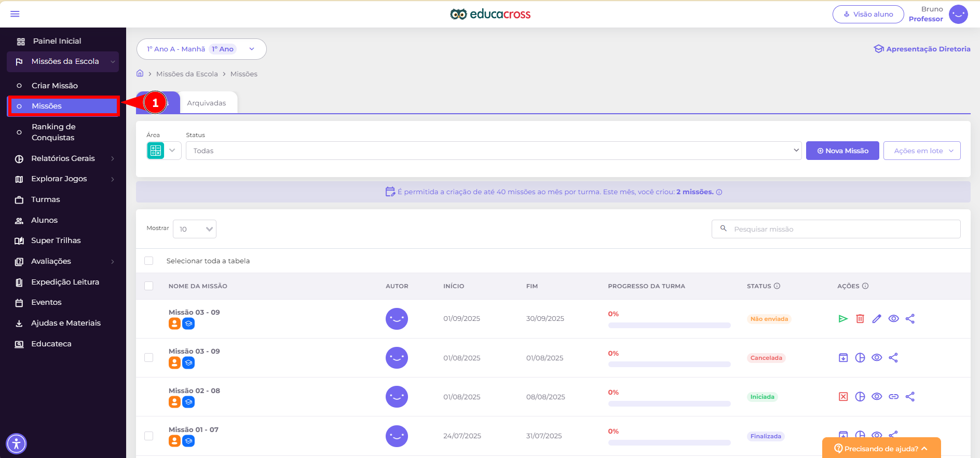Screen dimensions: 980x458
Task: Send the unsent Missão 03 - 09
Action: pyautogui.click(x=843, y=319)
